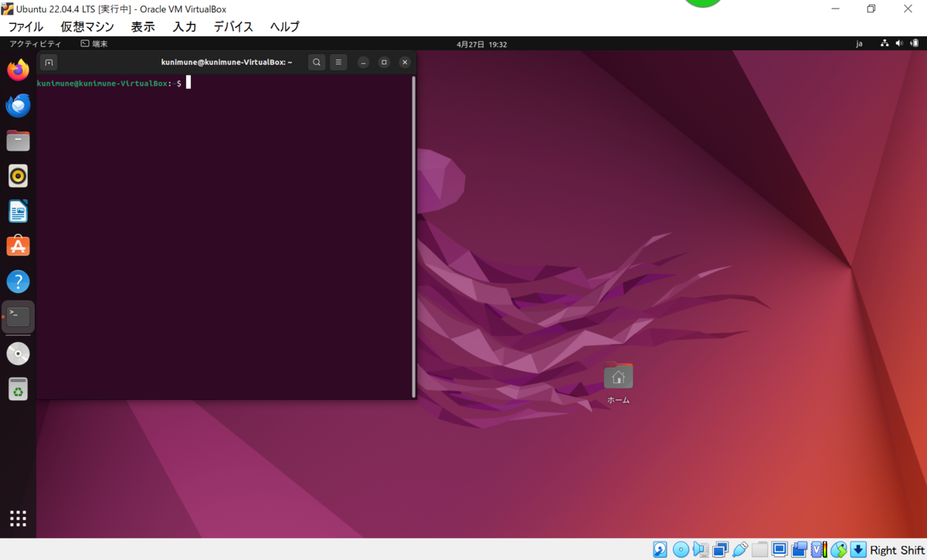
Task: Open the 仮想マシン menu
Action: pos(87,26)
